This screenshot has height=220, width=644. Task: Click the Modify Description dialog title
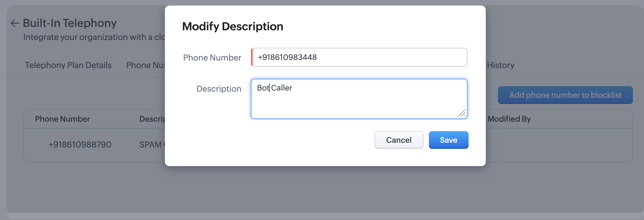(233, 26)
